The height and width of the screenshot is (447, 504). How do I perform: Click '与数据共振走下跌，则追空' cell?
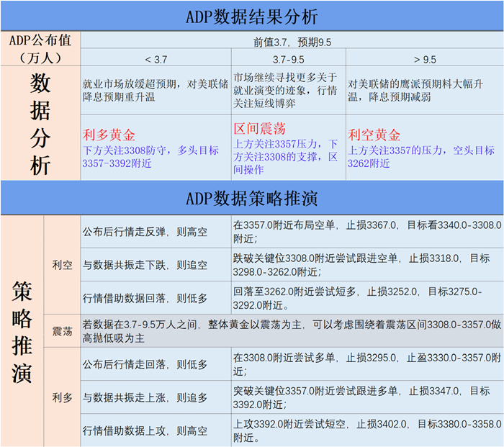[156, 265]
